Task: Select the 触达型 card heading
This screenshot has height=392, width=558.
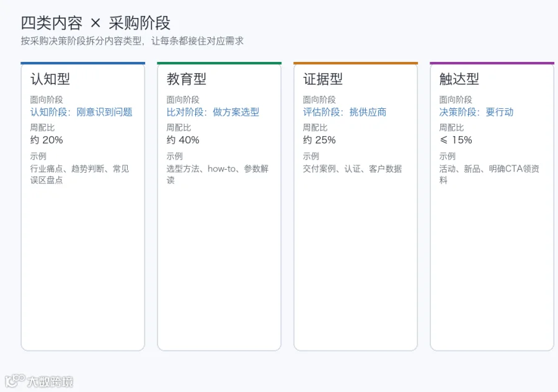Action: (459, 79)
